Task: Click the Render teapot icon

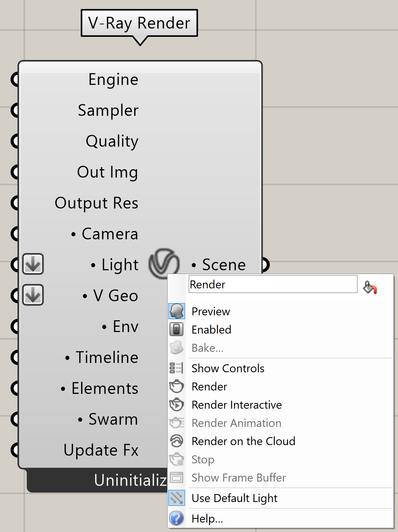Action: [177, 386]
